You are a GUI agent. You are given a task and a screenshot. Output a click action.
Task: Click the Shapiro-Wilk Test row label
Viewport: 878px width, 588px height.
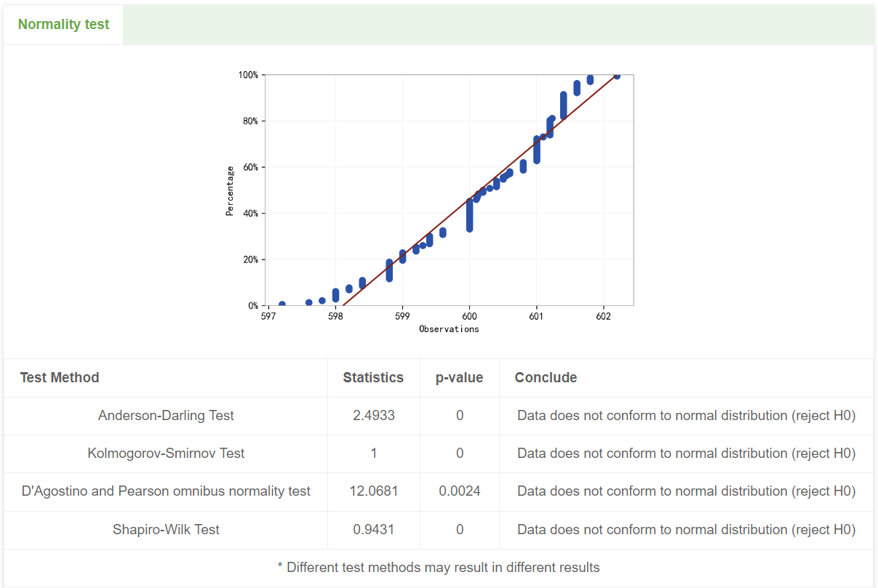click(166, 529)
